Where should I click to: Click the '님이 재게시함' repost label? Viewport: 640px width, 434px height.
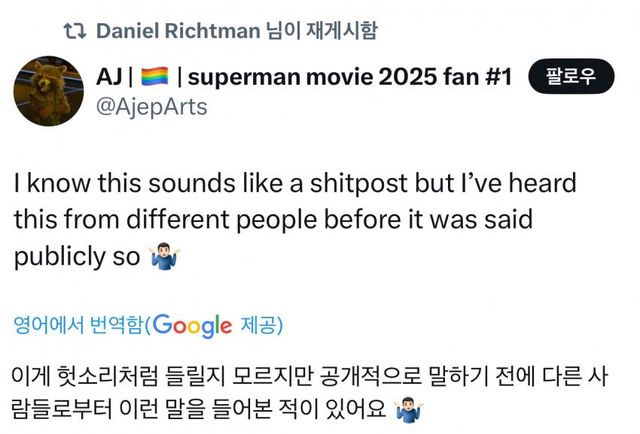(322, 30)
